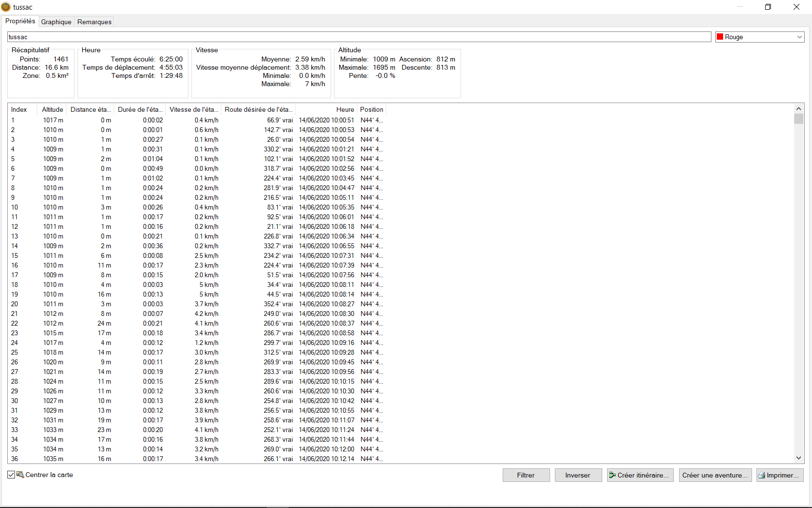
Task: Click the scrollbar down arrow of the point list
Action: [798, 458]
